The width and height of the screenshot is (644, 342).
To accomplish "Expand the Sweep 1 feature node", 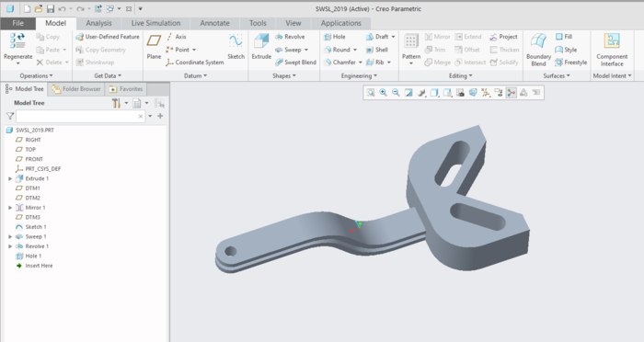I will [10, 237].
